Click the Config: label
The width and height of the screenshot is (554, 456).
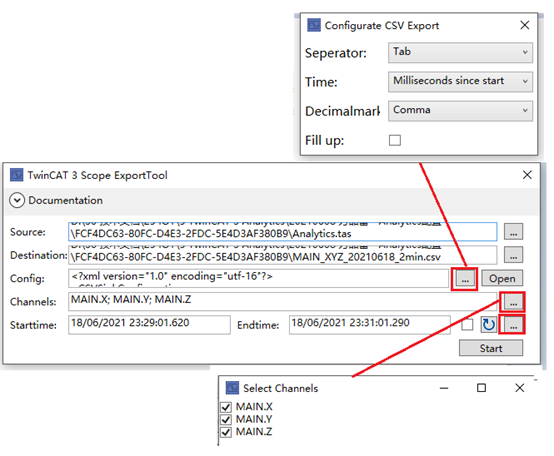pyautogui.click(x=27, y=279)
